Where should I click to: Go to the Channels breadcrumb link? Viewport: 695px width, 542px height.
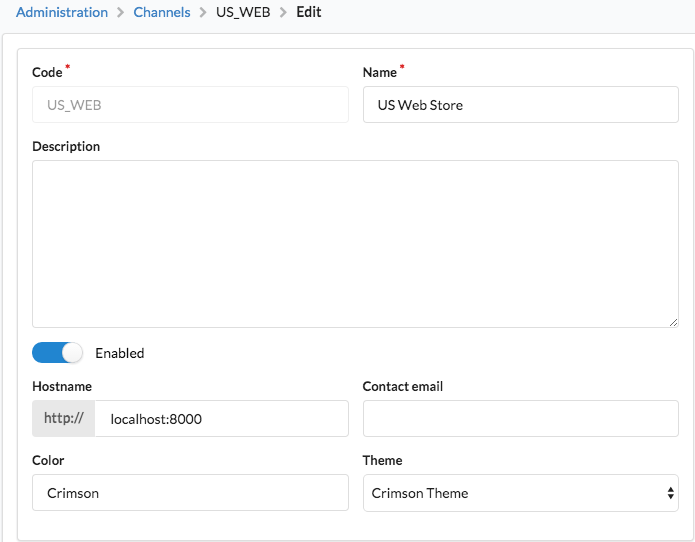pos(162,12)
